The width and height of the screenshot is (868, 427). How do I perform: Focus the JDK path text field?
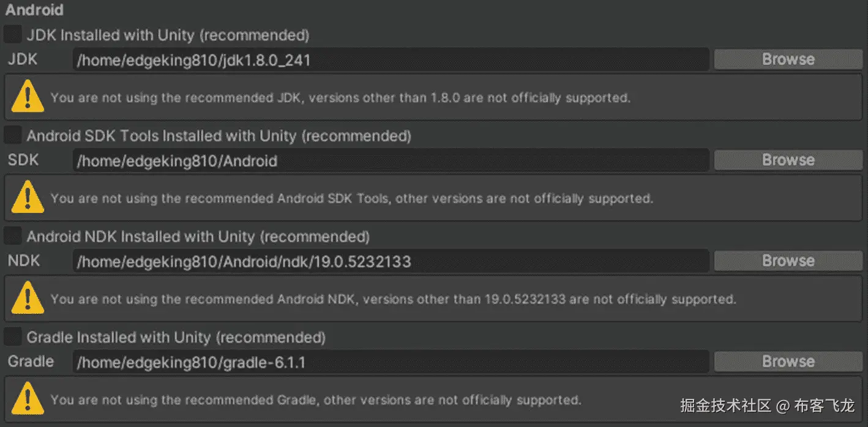point(391,60)
